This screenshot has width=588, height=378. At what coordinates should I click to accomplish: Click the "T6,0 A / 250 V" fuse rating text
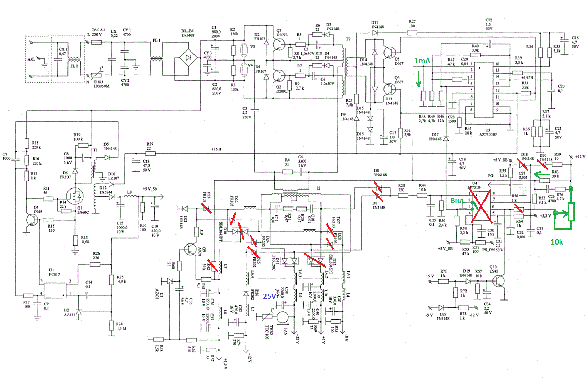[98, 32]
